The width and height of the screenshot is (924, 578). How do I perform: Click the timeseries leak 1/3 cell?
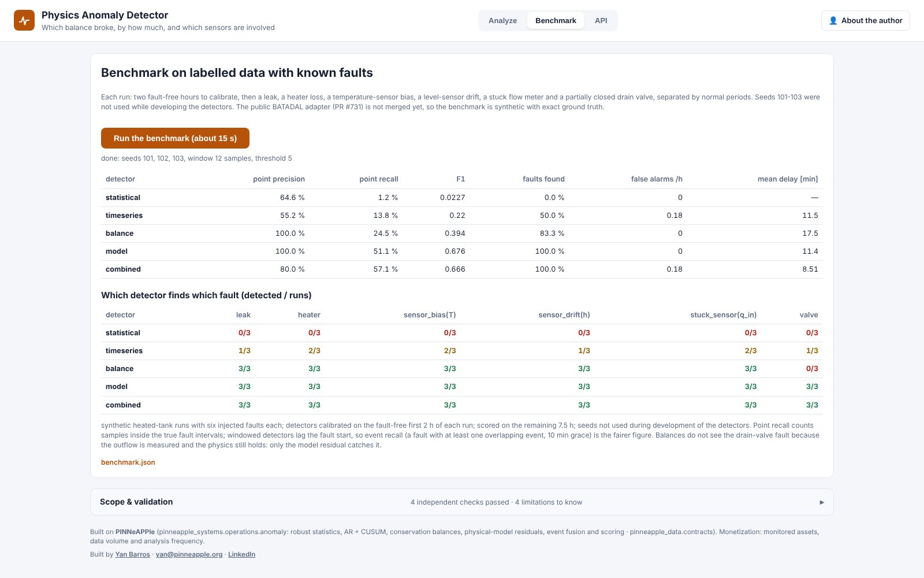pyautogui.click(x=244, y=351)
